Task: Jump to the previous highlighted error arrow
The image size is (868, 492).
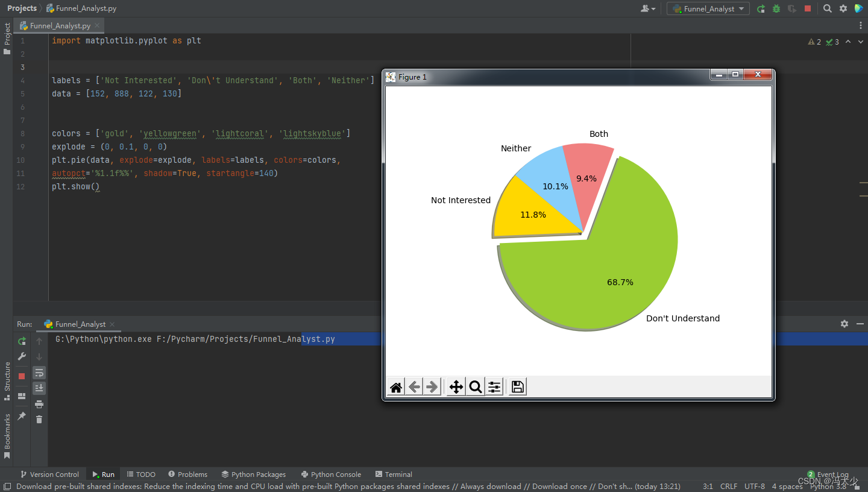Action: click(x=848, y=42)
